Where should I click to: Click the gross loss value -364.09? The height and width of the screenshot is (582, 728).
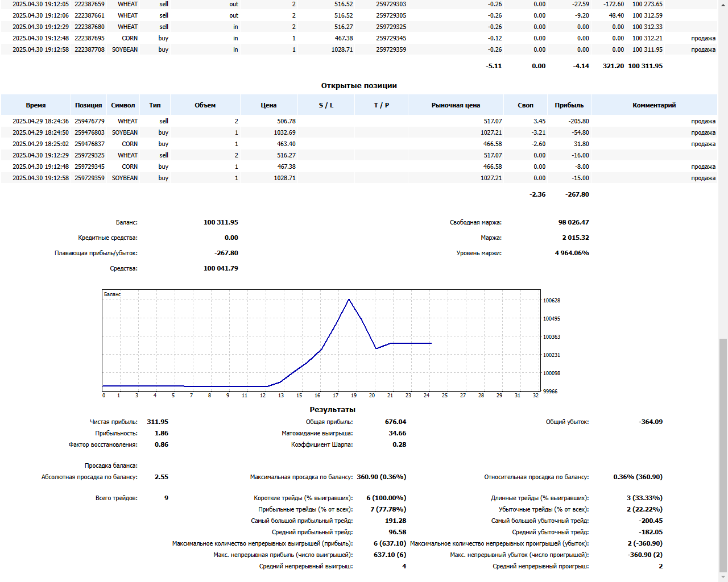coord(651,422)
